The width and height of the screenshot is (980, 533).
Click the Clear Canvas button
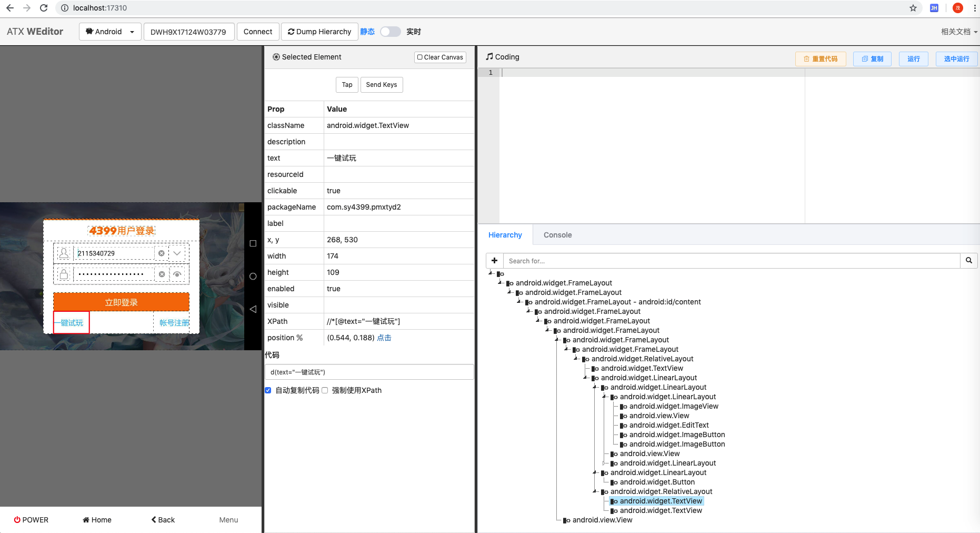coord(440,57)
